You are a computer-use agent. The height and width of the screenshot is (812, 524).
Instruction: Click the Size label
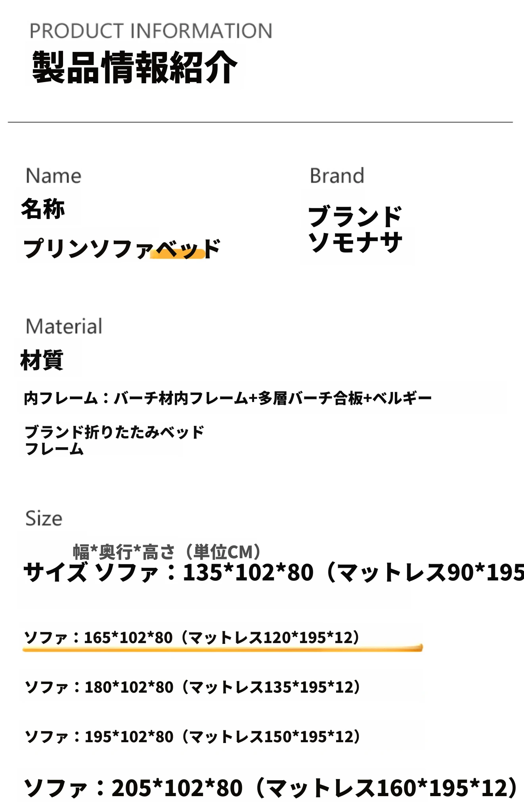[44, 518]
